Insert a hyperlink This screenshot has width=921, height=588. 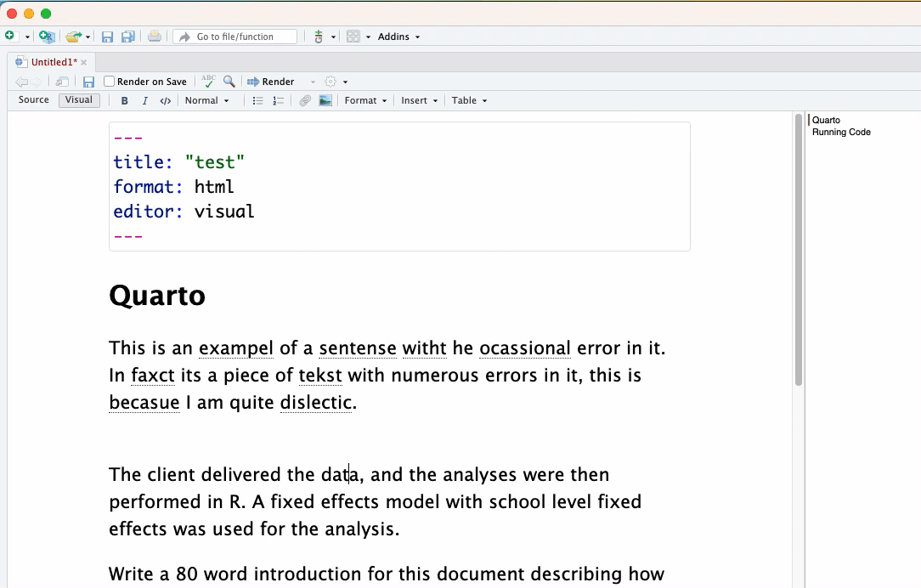click(x=305, y=100)
